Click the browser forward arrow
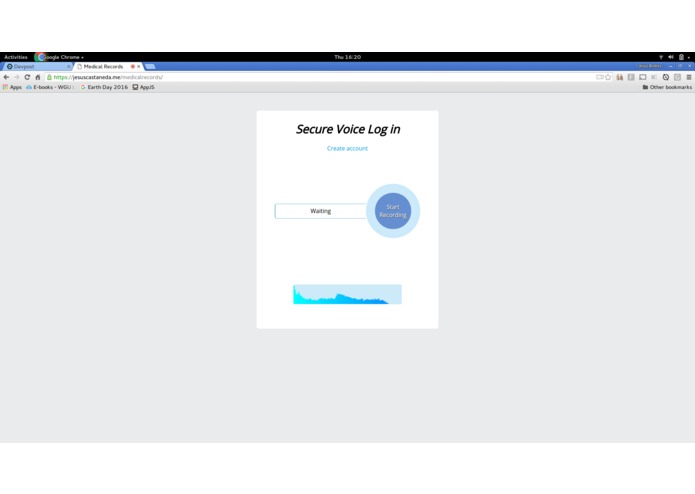Viewport: 695px width, 494px height. click(x=17, y=77)
